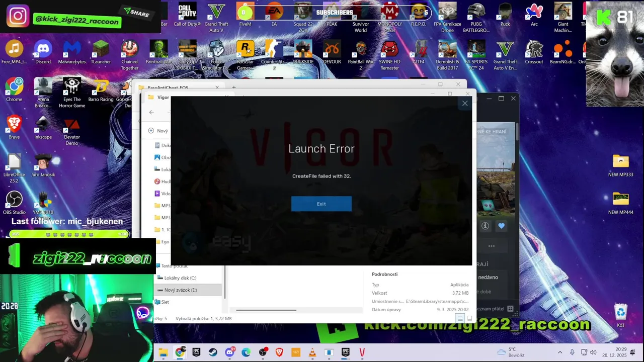Switch Explorer to large thumbnails view
Screen dimensions: 644x362
click(469, 318)
